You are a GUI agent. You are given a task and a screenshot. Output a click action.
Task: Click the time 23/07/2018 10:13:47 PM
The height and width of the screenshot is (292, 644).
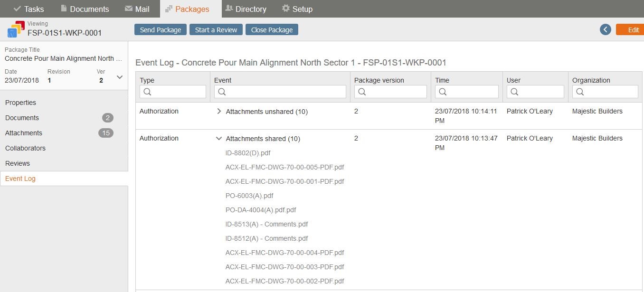(466, 143)
